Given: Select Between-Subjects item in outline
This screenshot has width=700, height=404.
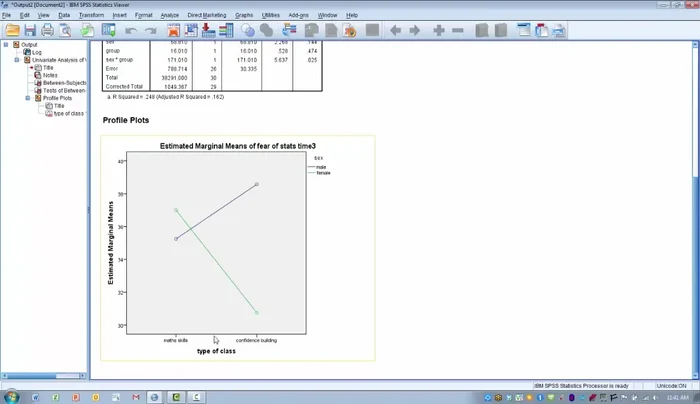Looking at the screenshot, I should tap(64, 83).
